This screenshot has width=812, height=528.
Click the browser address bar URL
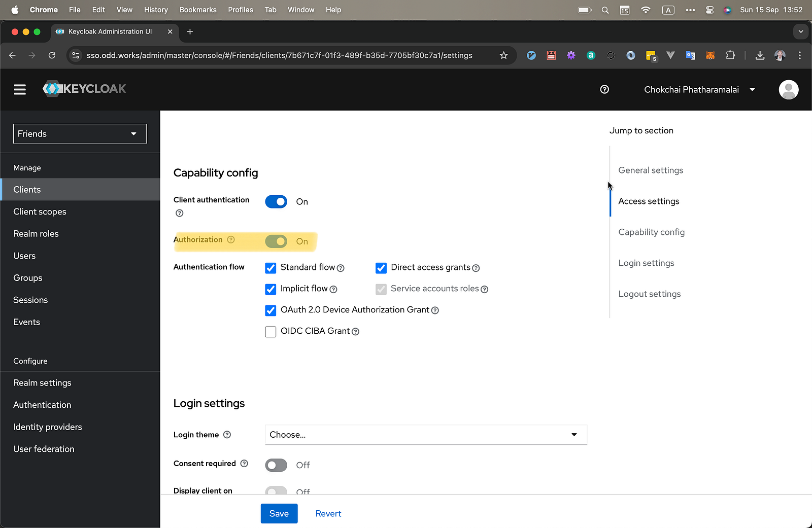tap(279, 55)
